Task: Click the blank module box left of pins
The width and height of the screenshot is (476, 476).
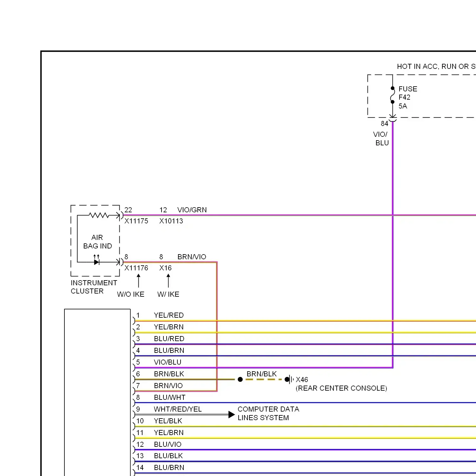Action: [97, 392]
